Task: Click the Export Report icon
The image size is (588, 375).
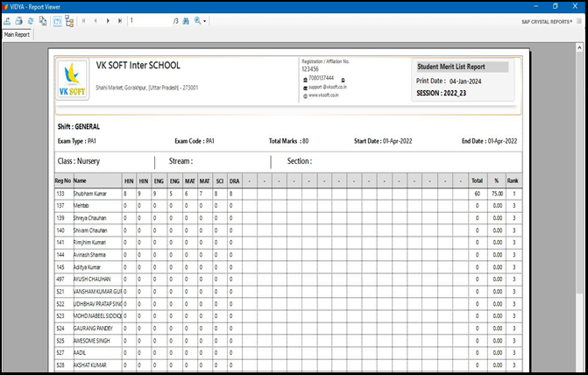Action: coord(7,21)
